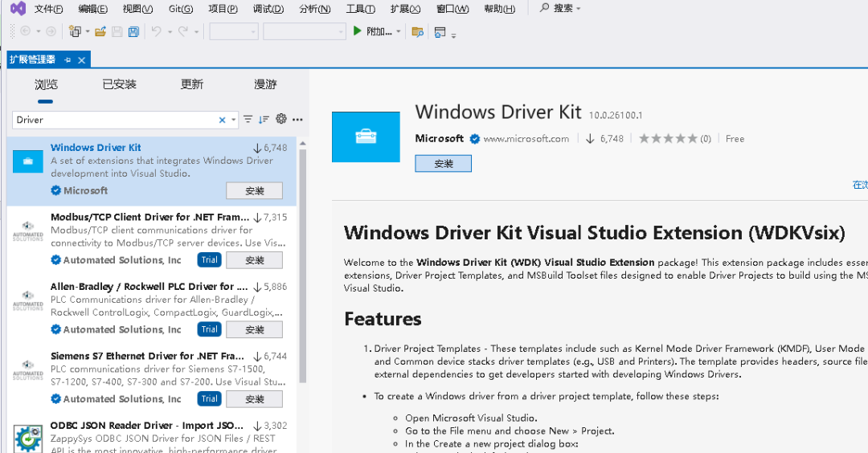Open the sort order icon
Image resolution: width=868 pixels, height=453 pixels.
pos(264,119)
